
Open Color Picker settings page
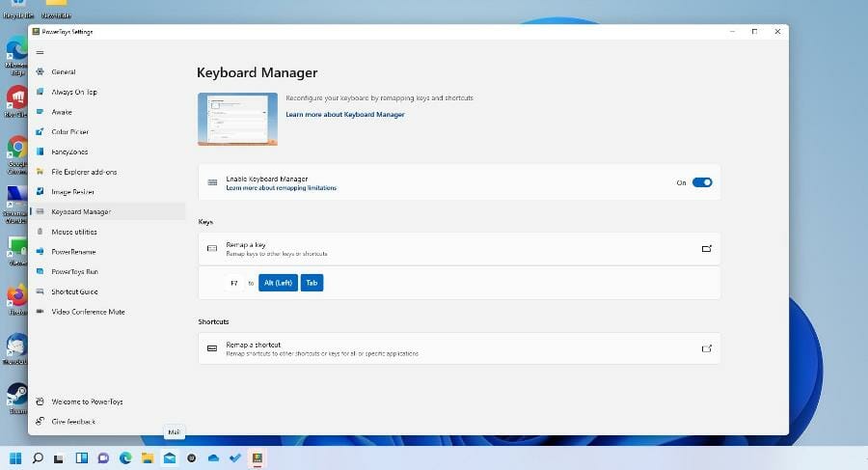(70, 132)
